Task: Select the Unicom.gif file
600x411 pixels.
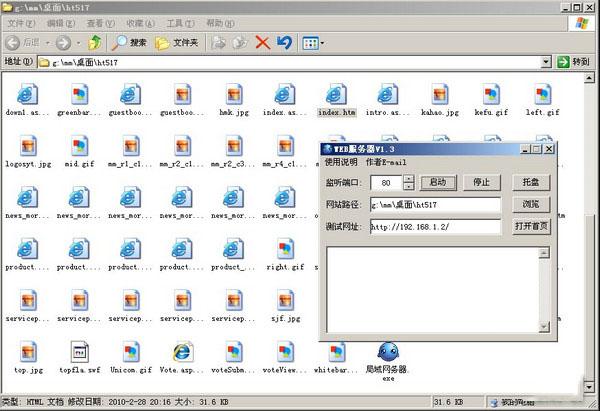Action: [131, 357]
